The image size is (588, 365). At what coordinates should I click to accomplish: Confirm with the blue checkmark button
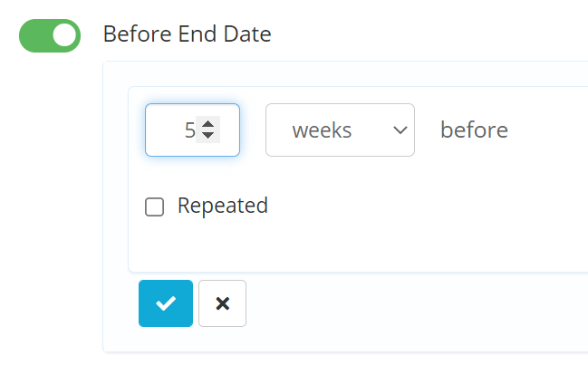point(166,303)
